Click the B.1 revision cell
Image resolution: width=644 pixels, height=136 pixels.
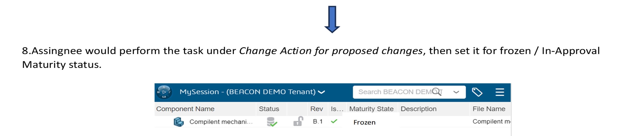318,122
